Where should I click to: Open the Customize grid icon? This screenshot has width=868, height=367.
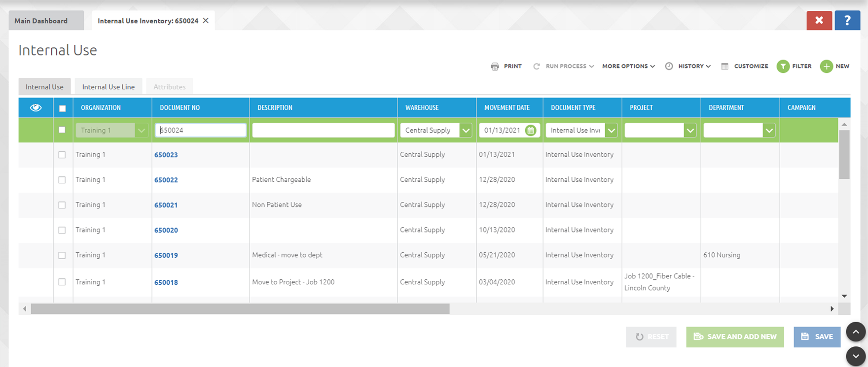724,67
